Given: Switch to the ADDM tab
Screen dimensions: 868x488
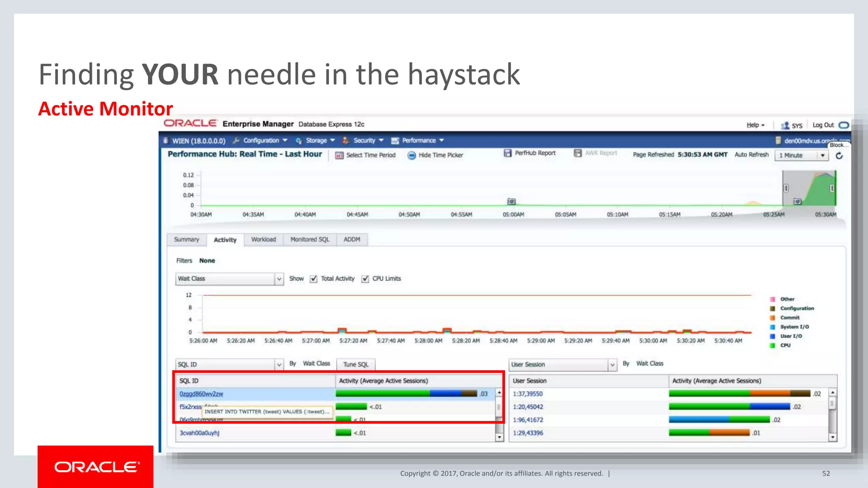Looking at the screenshot, I should [x=352, y=239].
